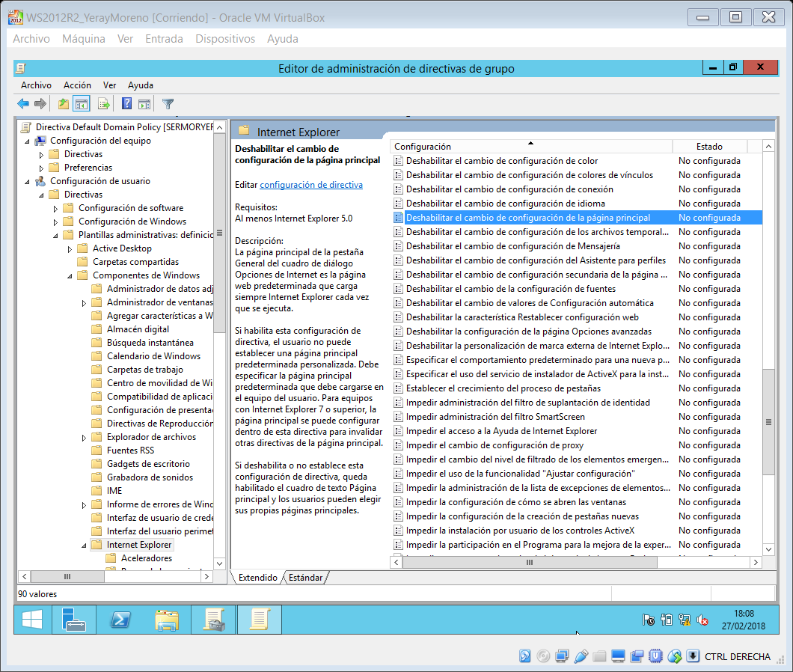793x672 pixels.
Task: Click the network tray icon
Action: point(685,620)
